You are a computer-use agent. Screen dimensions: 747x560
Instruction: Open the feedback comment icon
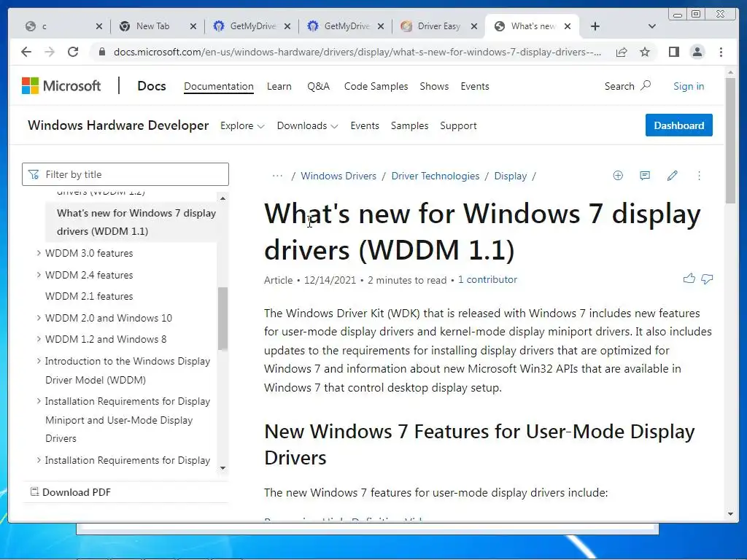tap(645, 176)
